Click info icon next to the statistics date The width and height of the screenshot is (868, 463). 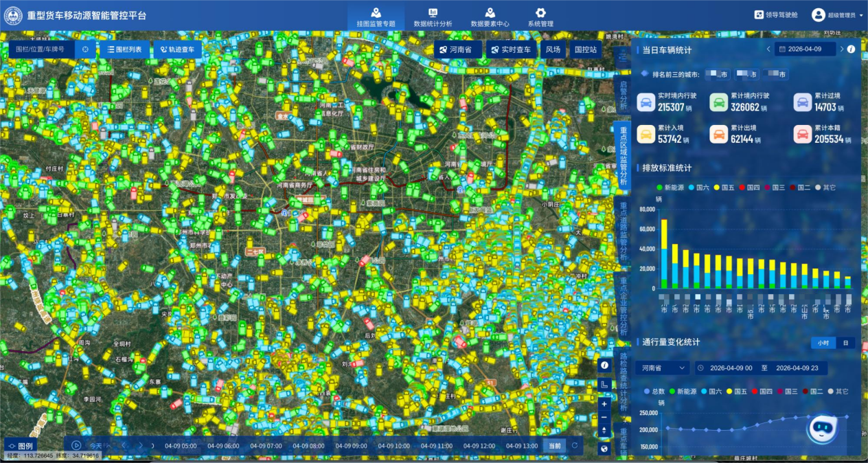click(851, 49)
